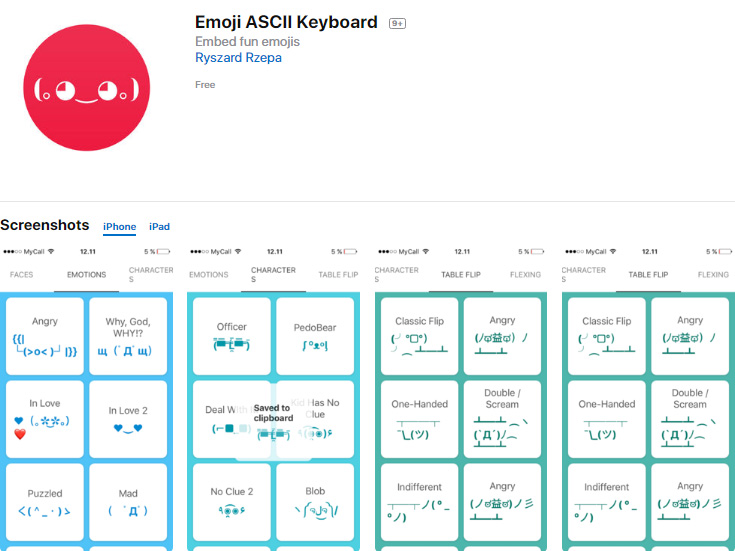Viewport: 735px width, 551px height.
Task: Click the Screenshots section heading
Action: (45, 225)
